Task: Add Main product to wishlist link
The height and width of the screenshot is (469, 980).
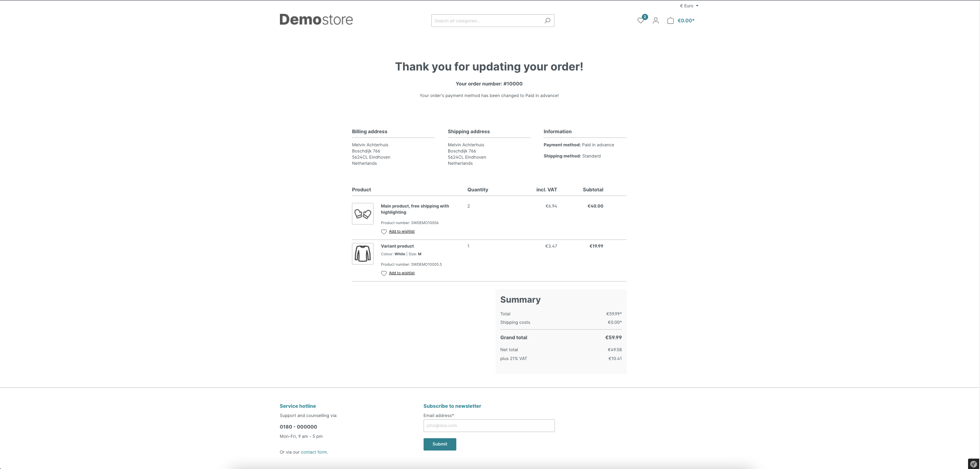Action: click(x=402, y=231)
